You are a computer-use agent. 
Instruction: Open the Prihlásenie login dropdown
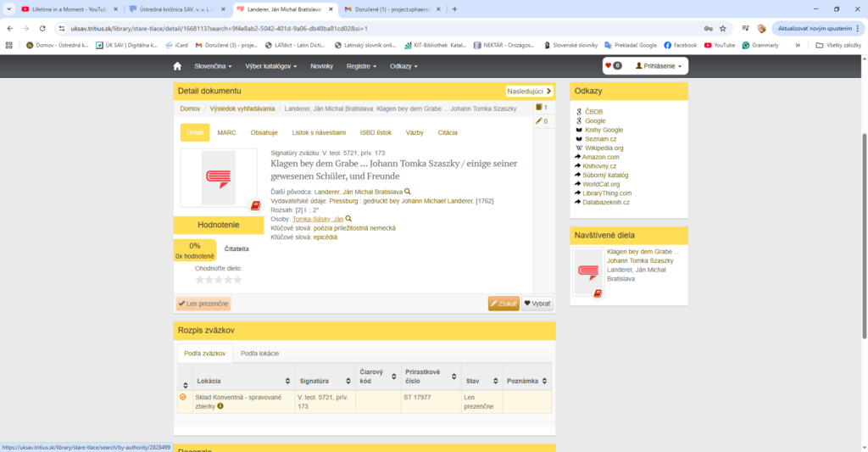point(659,65)
